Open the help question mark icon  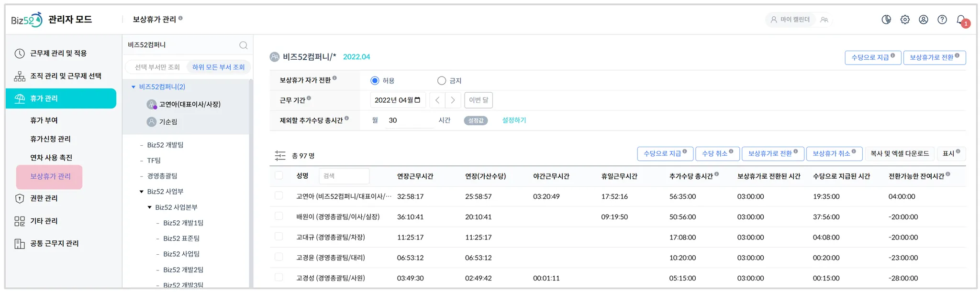click(942, 20)
